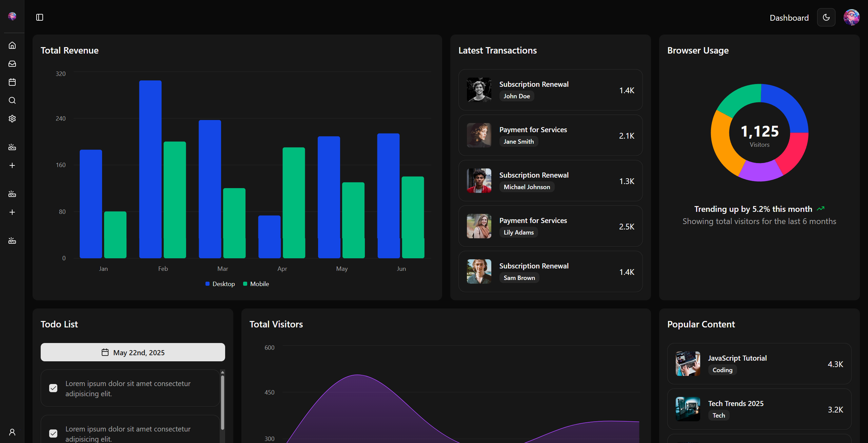Click the Dashboard link in the header
Image resolution: width=868 pixels, height=443 pixels.
(x=789, y=18)
